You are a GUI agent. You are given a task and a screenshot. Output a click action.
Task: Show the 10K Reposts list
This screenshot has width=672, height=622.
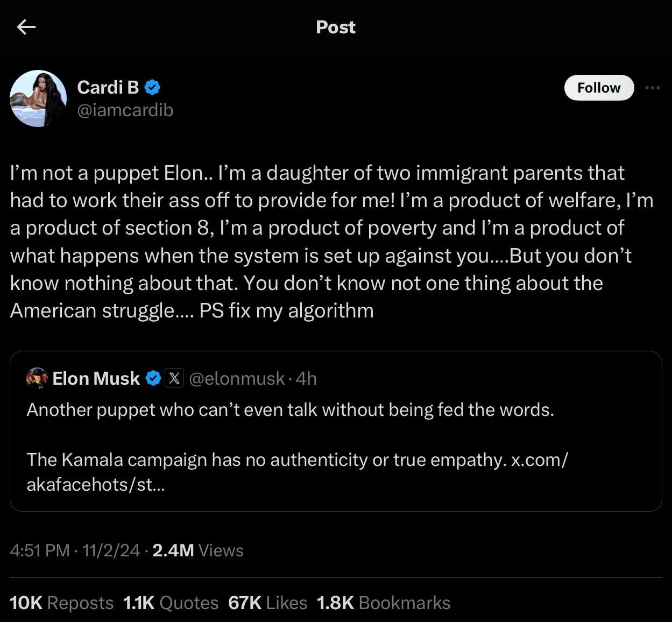coord(61,603)
